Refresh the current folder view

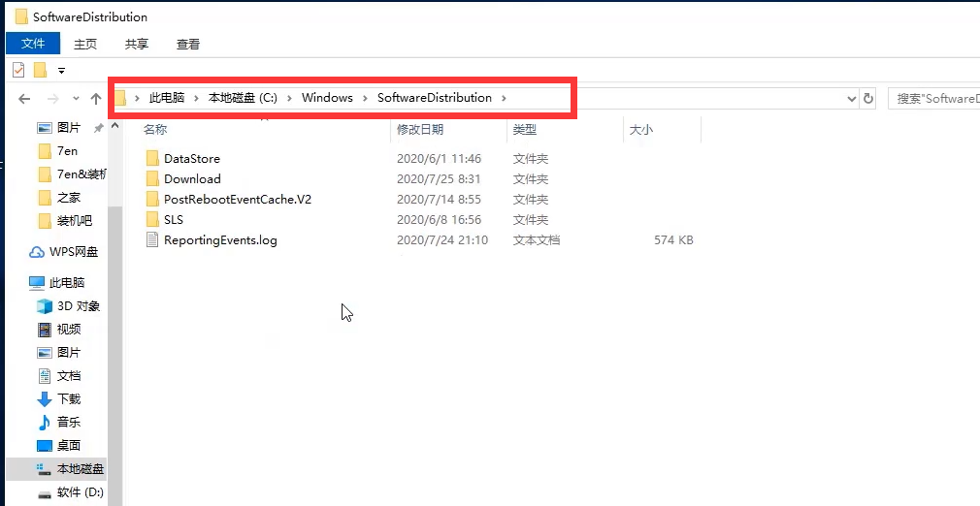(868, 98)
